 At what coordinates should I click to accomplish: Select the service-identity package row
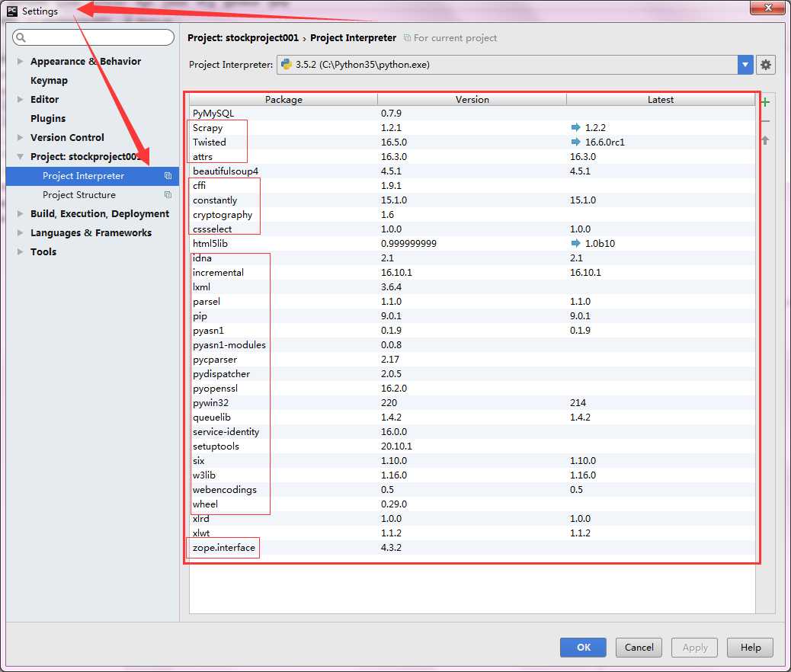tap(472, 431)
